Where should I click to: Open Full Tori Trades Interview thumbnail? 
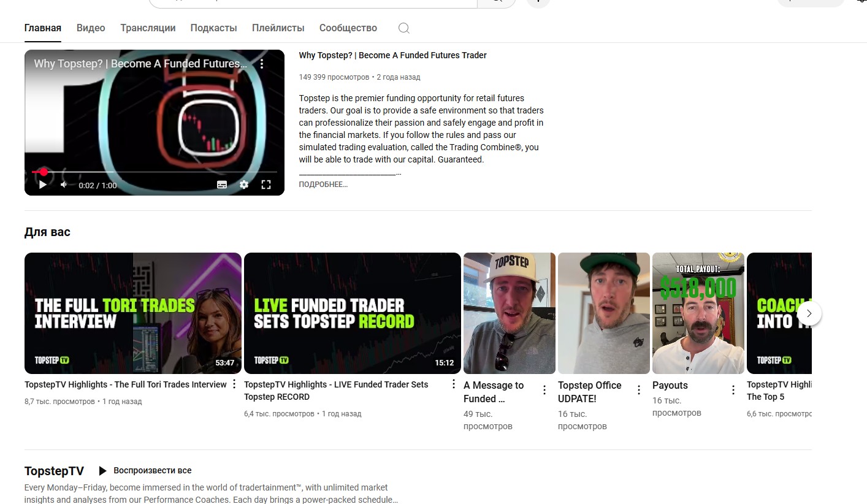click(x=133, y=313)
